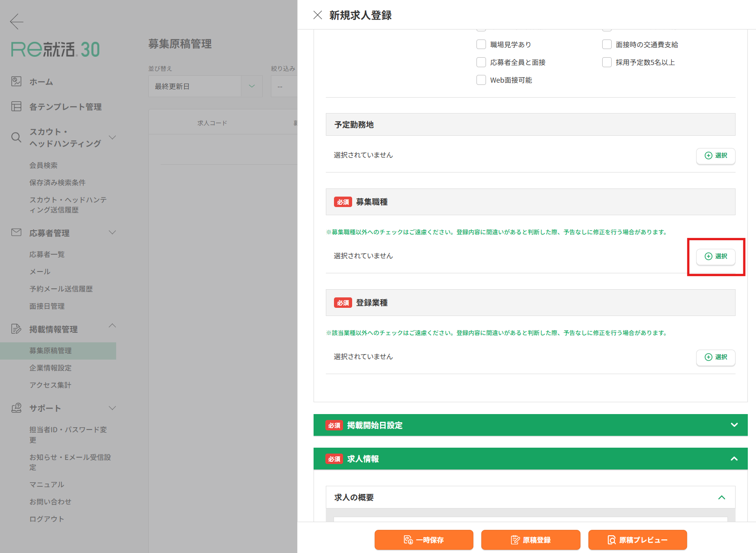756x553 pixels.
Task: Click 選択 button for 予定勤務地
Action: tap(716, 156)
